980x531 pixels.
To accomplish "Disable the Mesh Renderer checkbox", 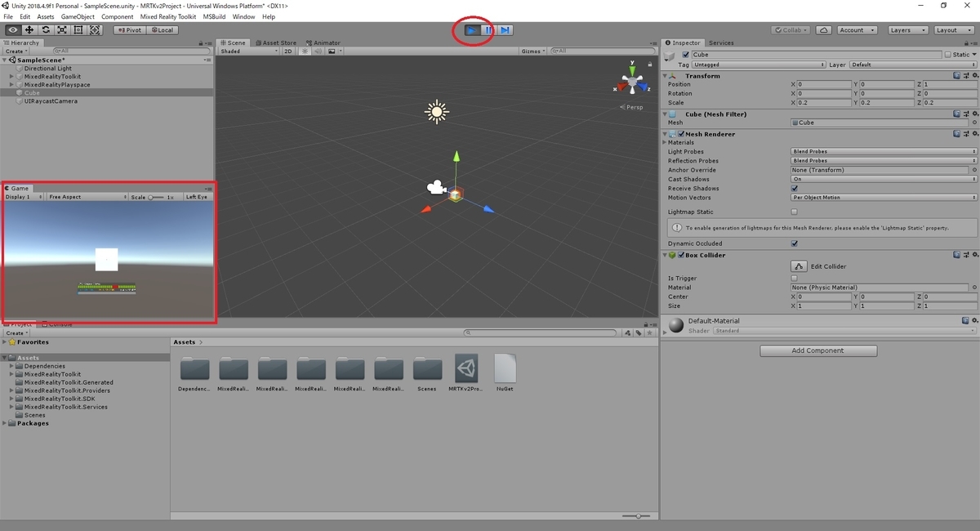I will click(x=681, y=134).
